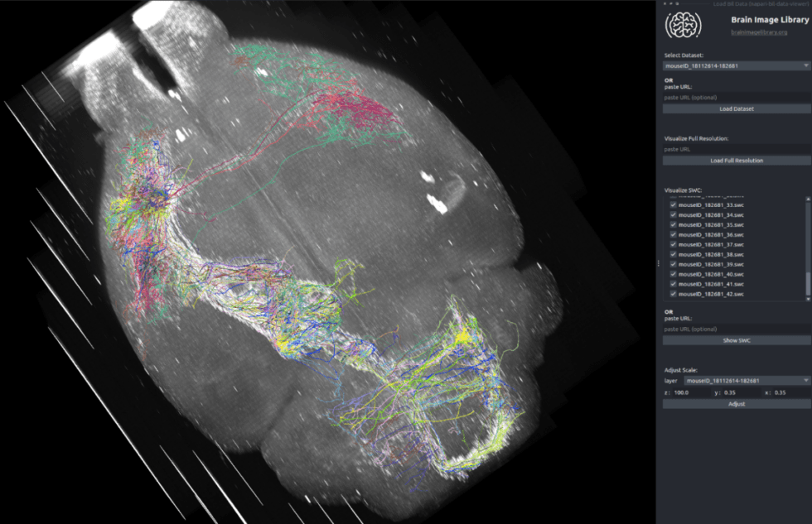
Task: Click the Visualize Full Resolution paste URL field
Action: click(x=737, y=149)
